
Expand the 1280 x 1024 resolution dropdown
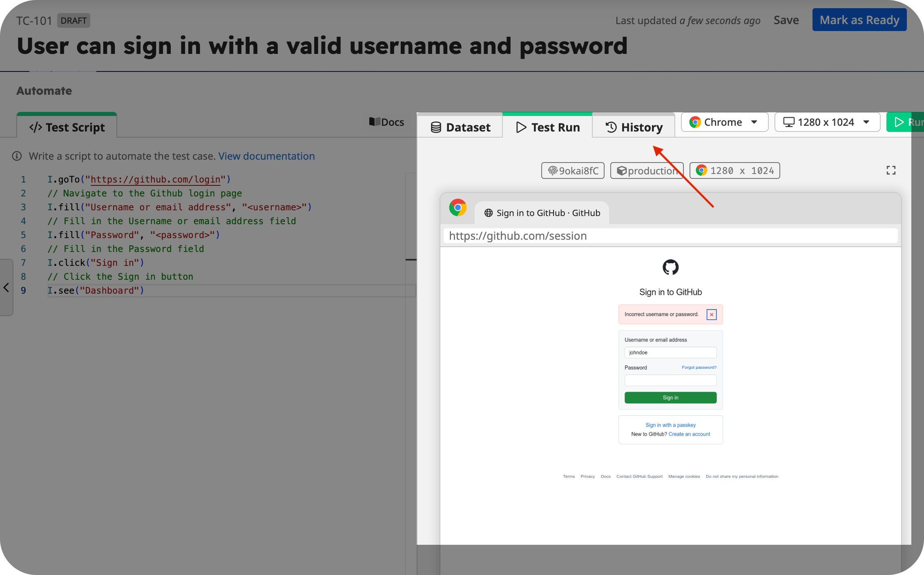point(827,122)
